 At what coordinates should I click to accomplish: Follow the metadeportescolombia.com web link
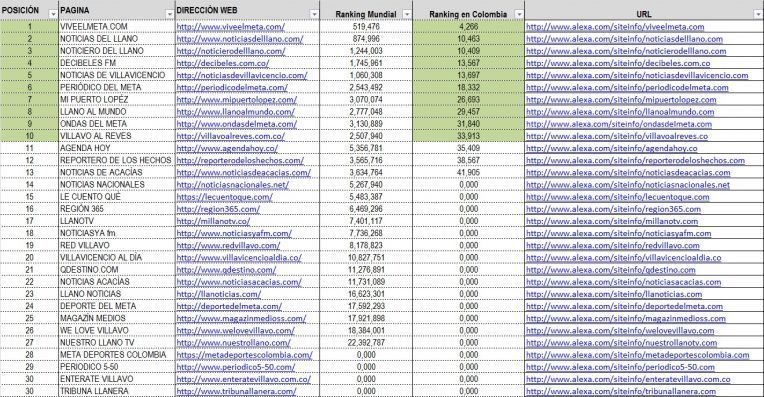[244, 355]
